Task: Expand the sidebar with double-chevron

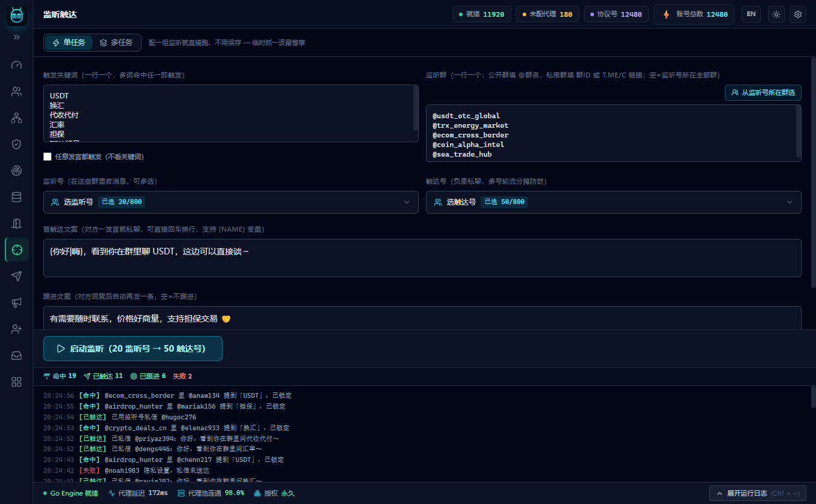Action: tap(17, 37)
